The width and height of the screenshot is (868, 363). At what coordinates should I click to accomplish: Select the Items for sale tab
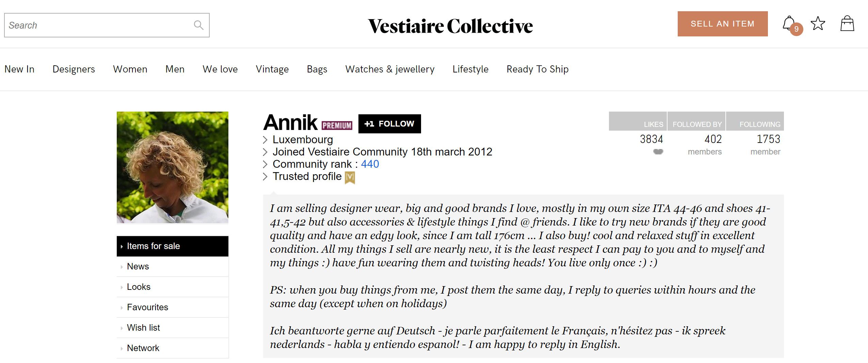click(172, 246)
